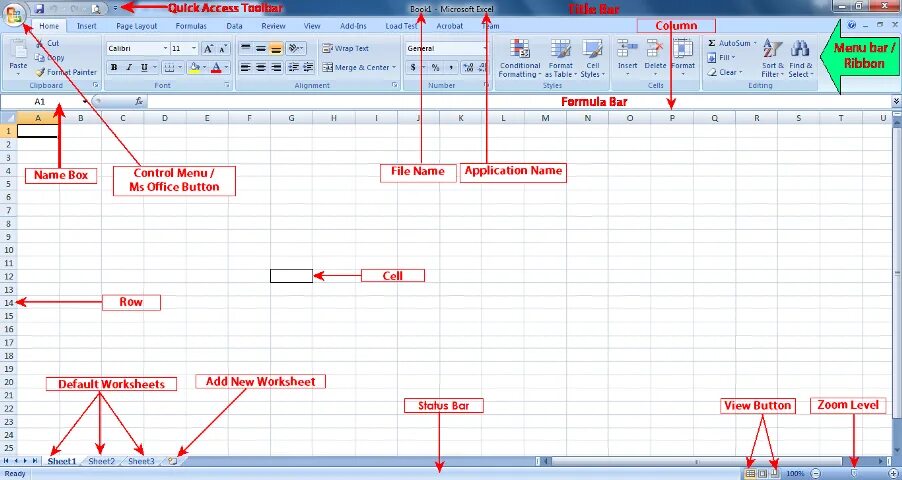Switch to the Formulas tab
This screenshot has width=902, height=480.
[191, 26]
